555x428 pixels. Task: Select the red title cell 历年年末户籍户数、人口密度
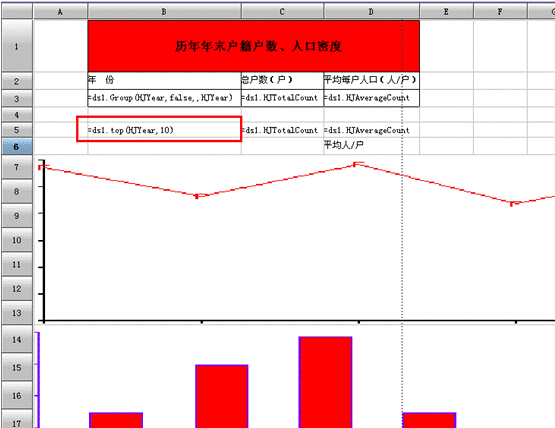point(253,46)
